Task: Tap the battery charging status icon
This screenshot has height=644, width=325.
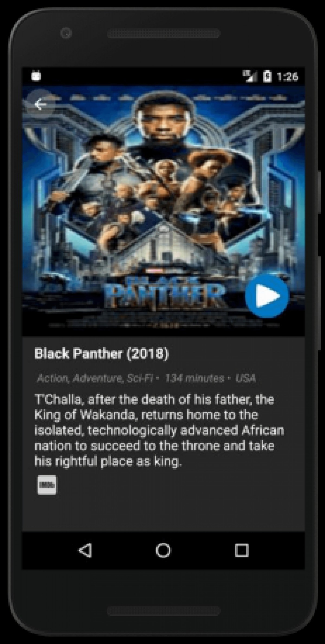Action: tap(267, 76)
